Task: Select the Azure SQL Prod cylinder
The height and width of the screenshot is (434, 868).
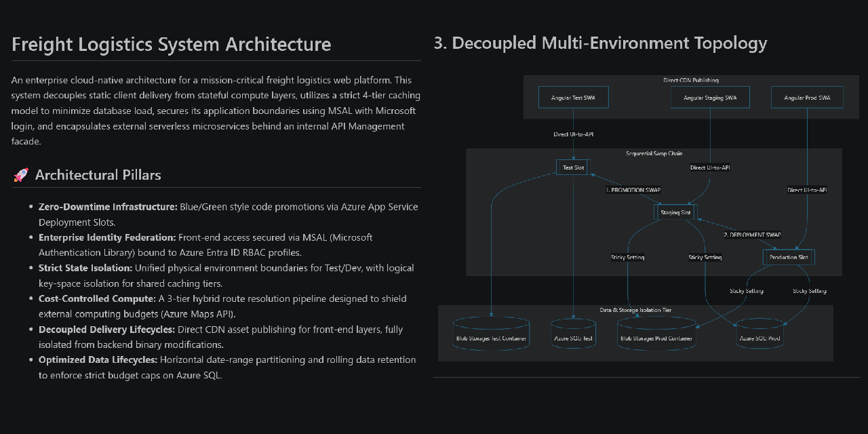Action: 759,334
